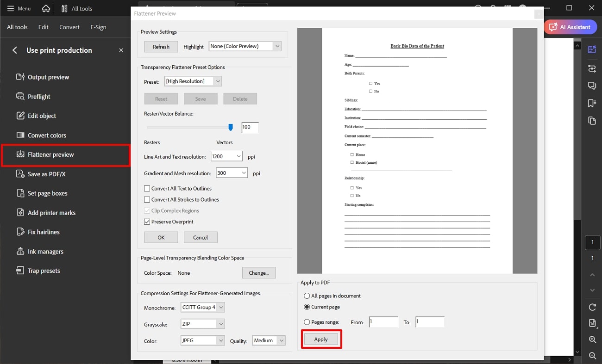Click the rotate page icon in right rail
Screen dimensions: 602x364
click(x=592, y=307)
